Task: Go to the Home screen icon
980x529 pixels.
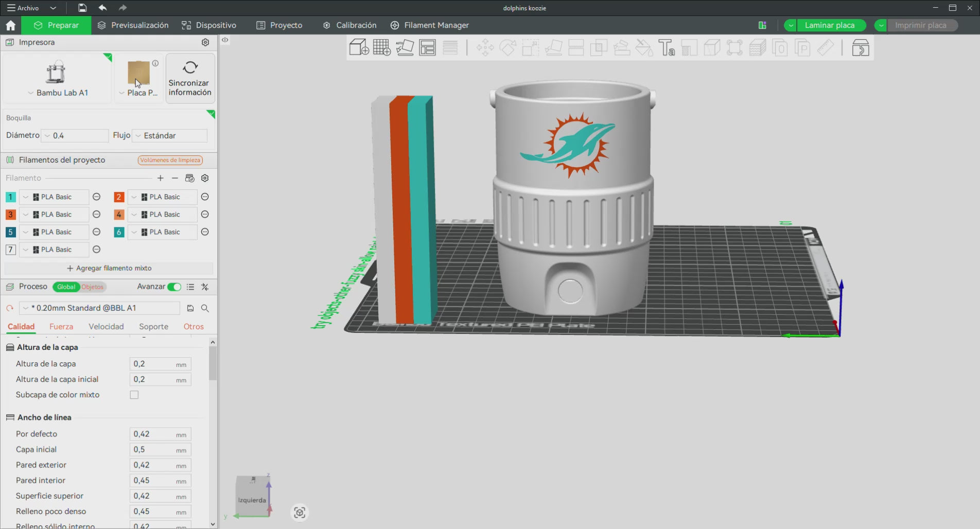Action: point(11,25)
